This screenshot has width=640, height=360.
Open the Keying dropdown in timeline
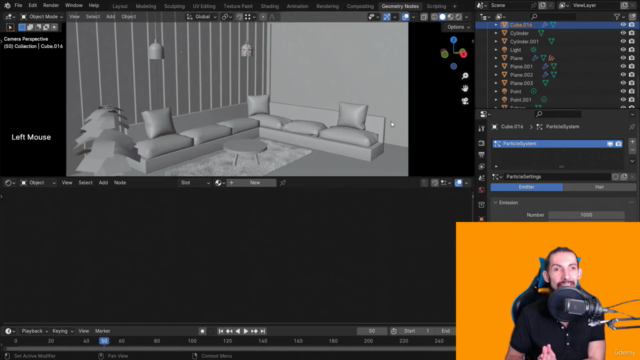tap(62, 331)
